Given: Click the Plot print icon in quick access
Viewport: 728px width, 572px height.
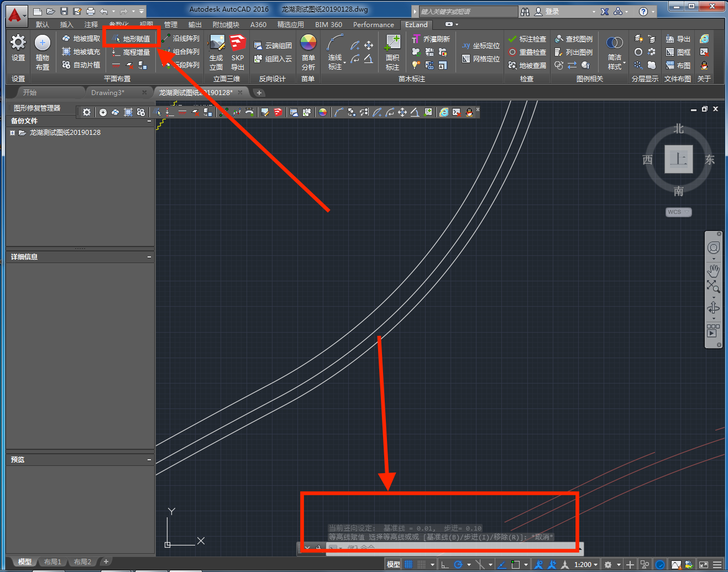Looking at the screenshot, I should tap(91, 11).
